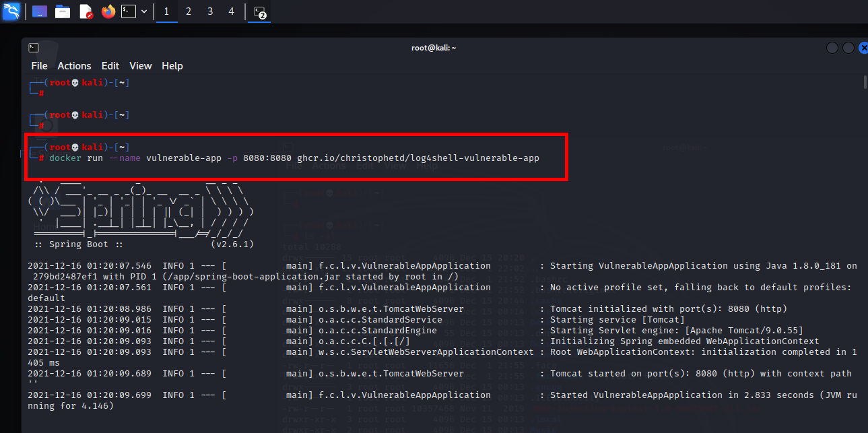Open the file manager panel icon
The image size is (868, 433).
pyautogui.click(x=63, y=11)
